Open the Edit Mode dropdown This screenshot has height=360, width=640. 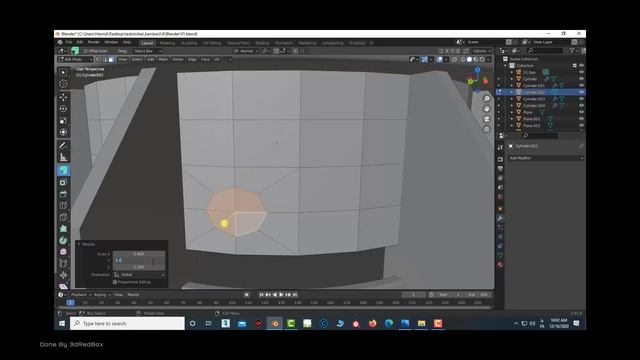[76, 60]
